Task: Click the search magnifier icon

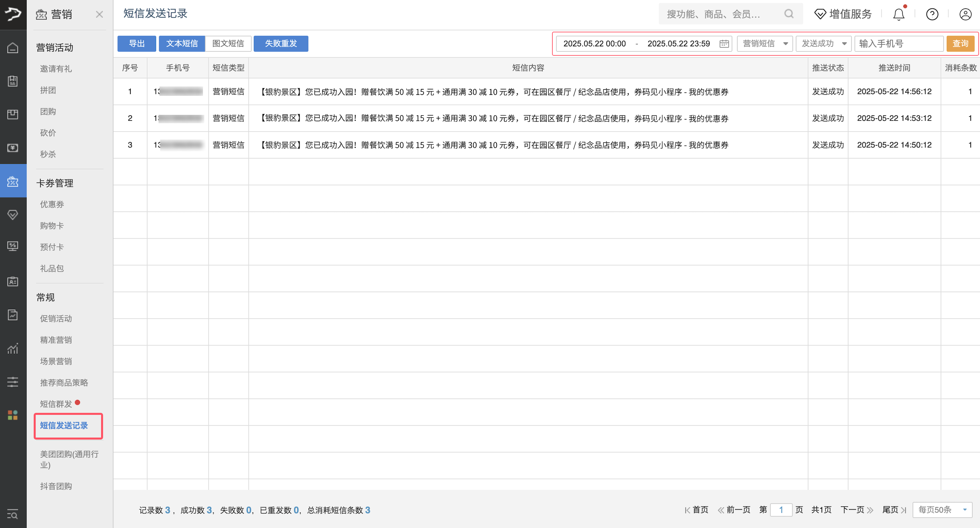Action: click(x=789, y=14)
